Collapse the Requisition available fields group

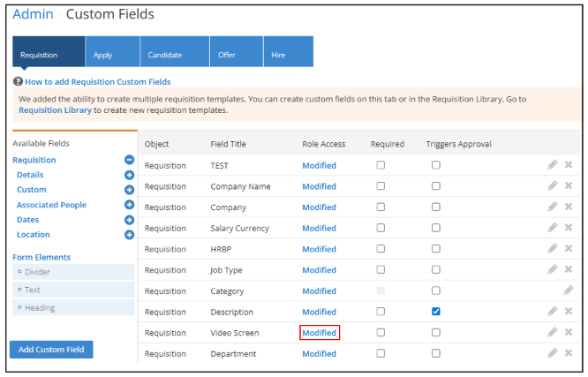click(129, 161)
